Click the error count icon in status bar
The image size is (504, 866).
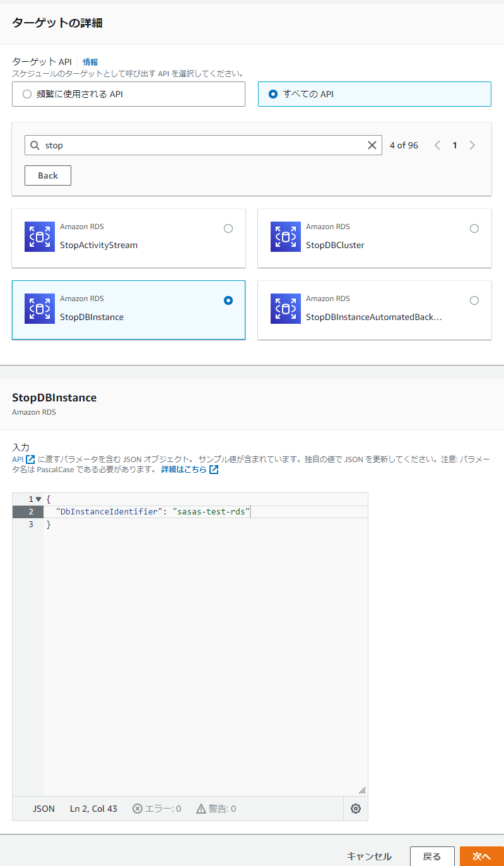point(138,809)
